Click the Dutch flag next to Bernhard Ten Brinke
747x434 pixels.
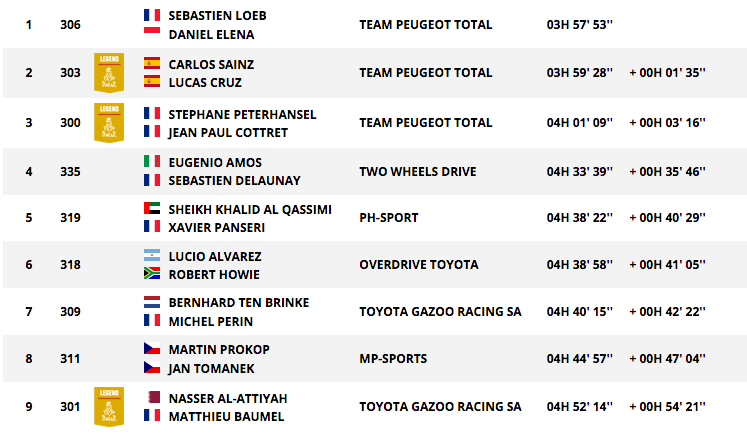tap(152, 302)
